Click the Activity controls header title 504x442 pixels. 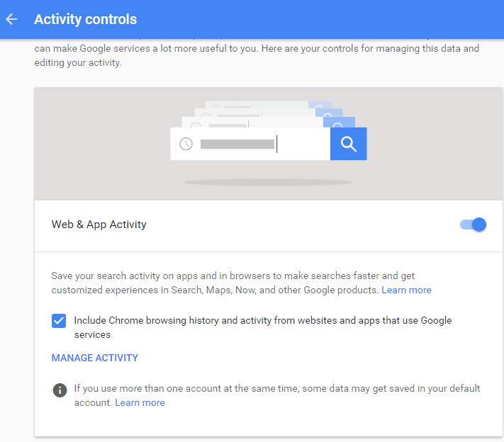86,19
